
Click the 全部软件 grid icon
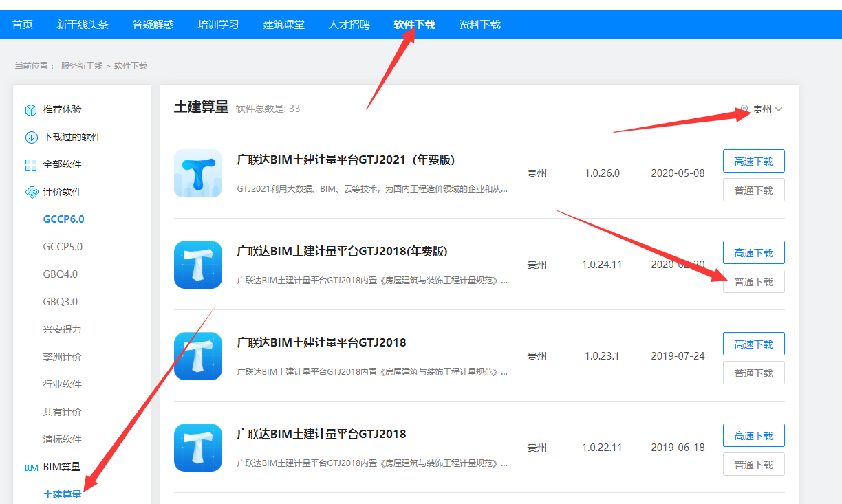31,165
